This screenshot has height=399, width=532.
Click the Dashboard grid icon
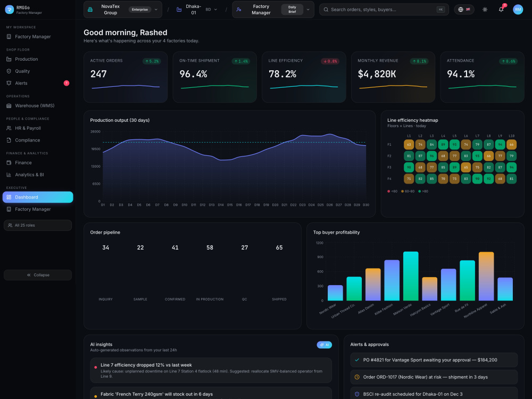tap(9, 197)
